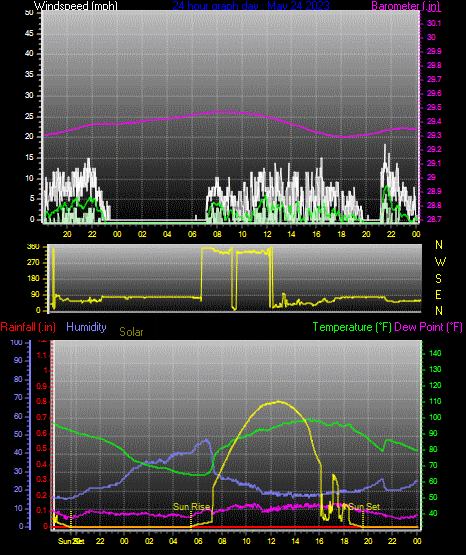Viewport: 466px width, 555px height.
Task: Click the 'Sun Rise' marker label
Action: click(x=191, y=507)
